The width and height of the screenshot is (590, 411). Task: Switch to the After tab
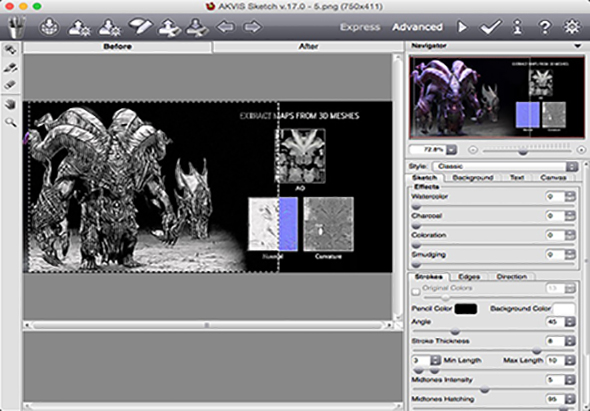pyautogui.click(x=308, y=47)
